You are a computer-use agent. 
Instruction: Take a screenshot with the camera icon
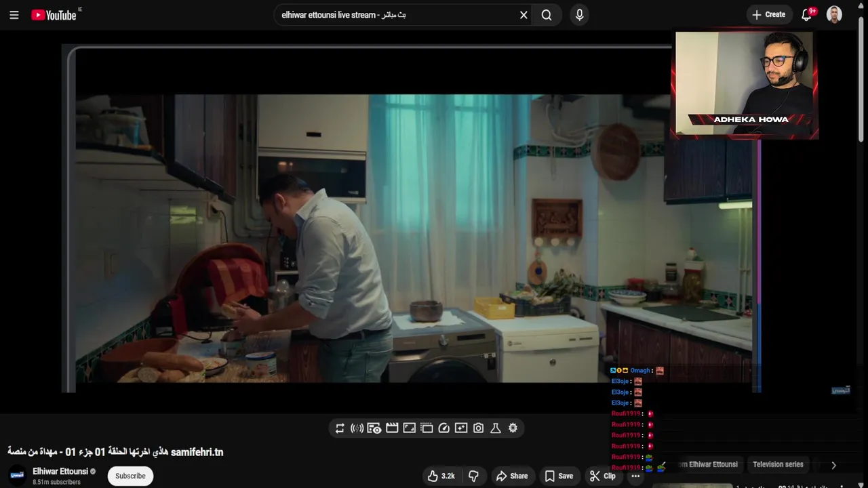point(478,428)
